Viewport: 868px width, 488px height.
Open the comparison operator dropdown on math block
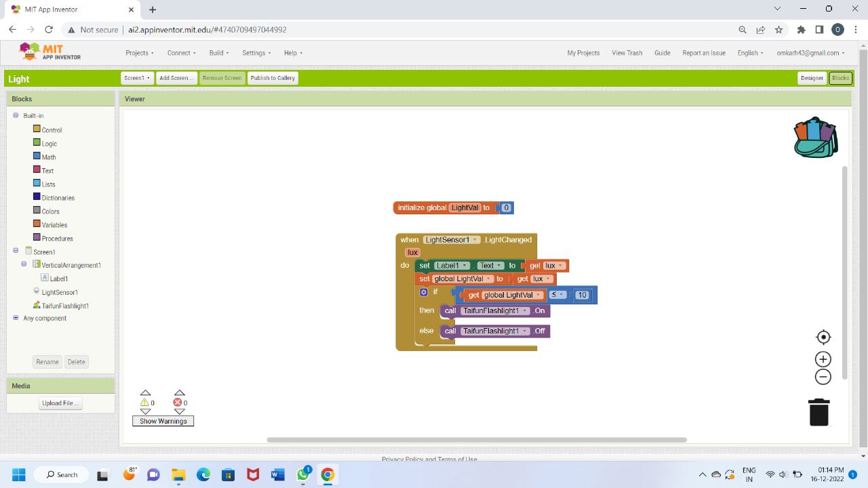pos(557,295)
